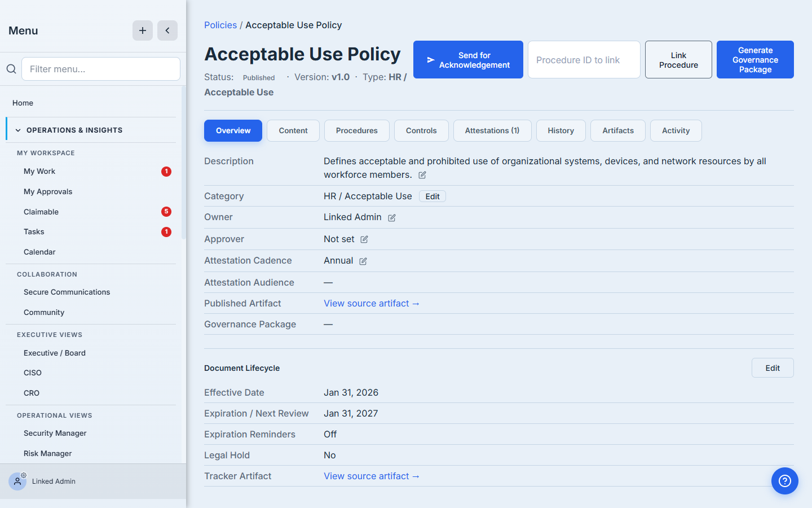
Task: Click the plus icon beside Menu
Action: (x=143, y=30)
